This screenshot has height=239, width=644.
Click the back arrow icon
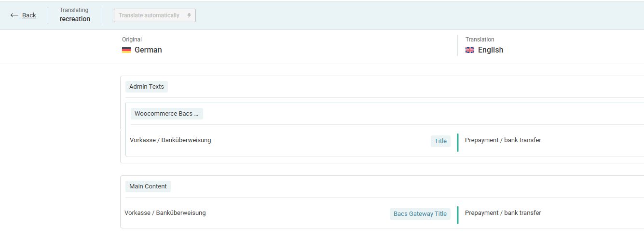14,15
